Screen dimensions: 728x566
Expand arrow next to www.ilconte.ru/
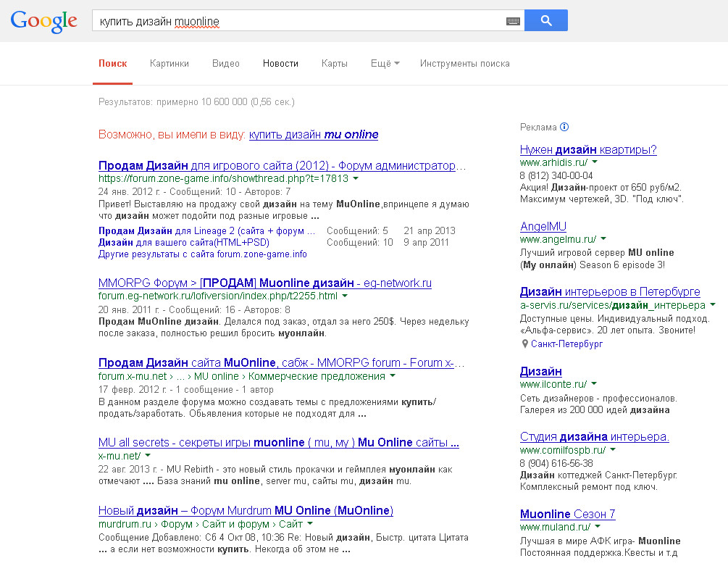(594, 383)
